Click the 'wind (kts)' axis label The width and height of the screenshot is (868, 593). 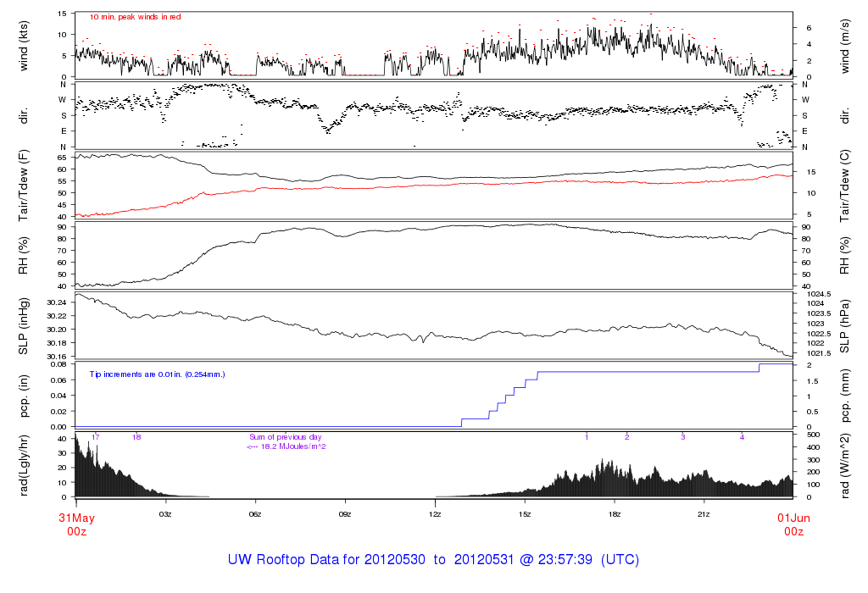point(23,46)
